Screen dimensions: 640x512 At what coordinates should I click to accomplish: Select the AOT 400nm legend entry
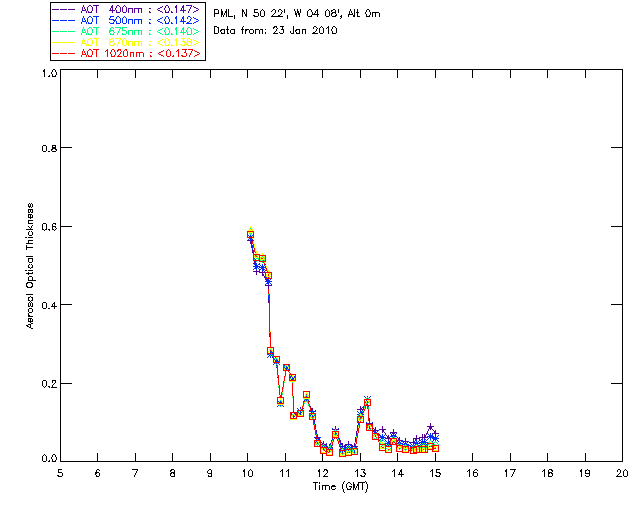pos(127,9)
